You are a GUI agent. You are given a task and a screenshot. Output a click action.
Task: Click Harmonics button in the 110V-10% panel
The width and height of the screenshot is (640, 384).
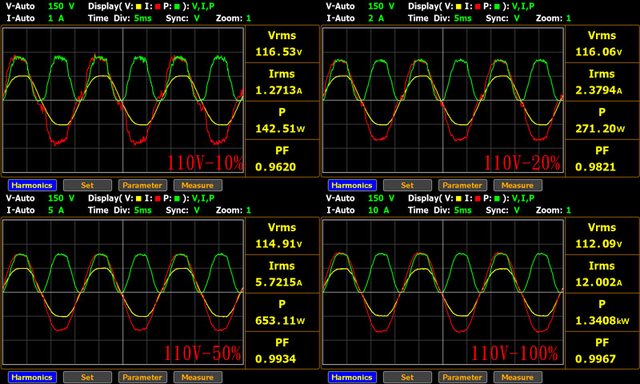point(32,185)
